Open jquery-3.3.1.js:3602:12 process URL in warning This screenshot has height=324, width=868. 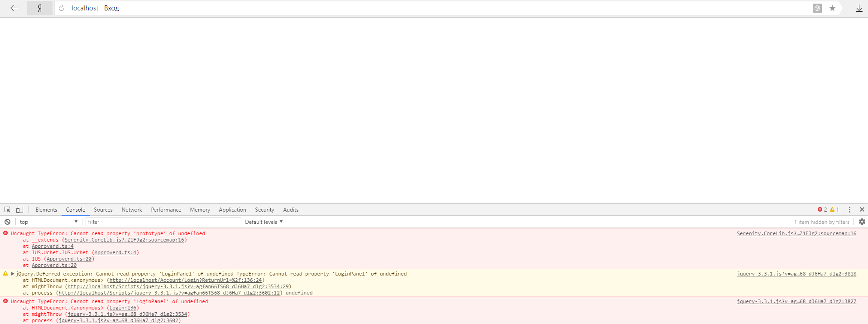[x=169, y=293]
